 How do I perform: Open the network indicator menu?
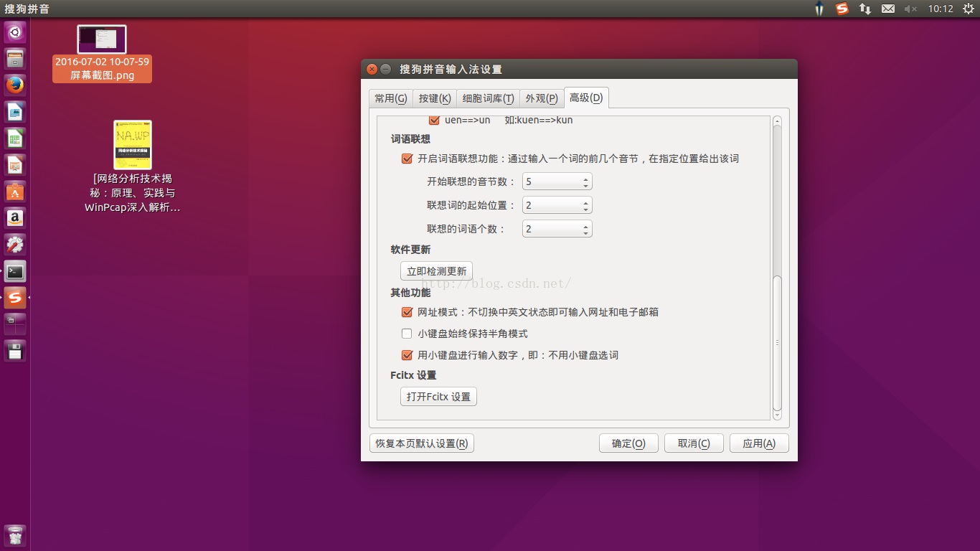click(x=865, y=9)
